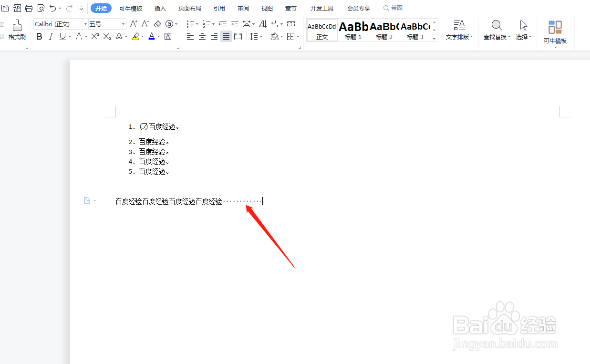The width and height of the screenshot is (590, 364).
Task: Click the distributed alignment icon
Action: tap(238, 36)
